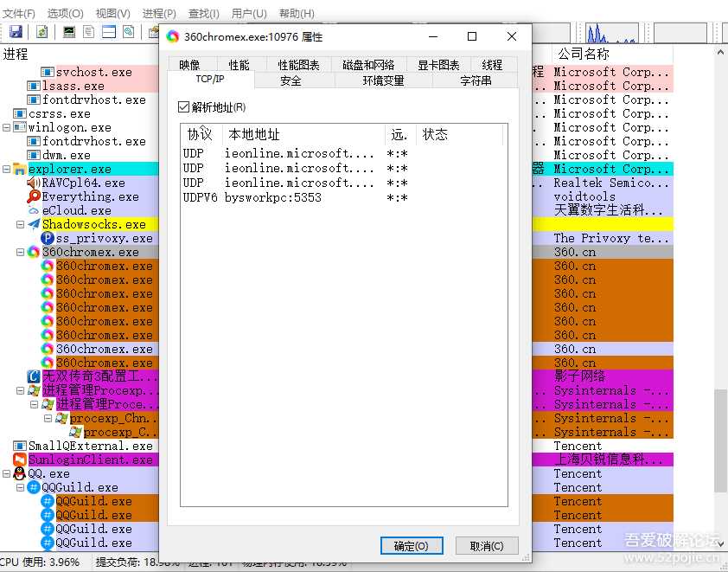Select the 360chromex.exe browser icon
This screenshot has height=572, width=728.
click(33, 251)
